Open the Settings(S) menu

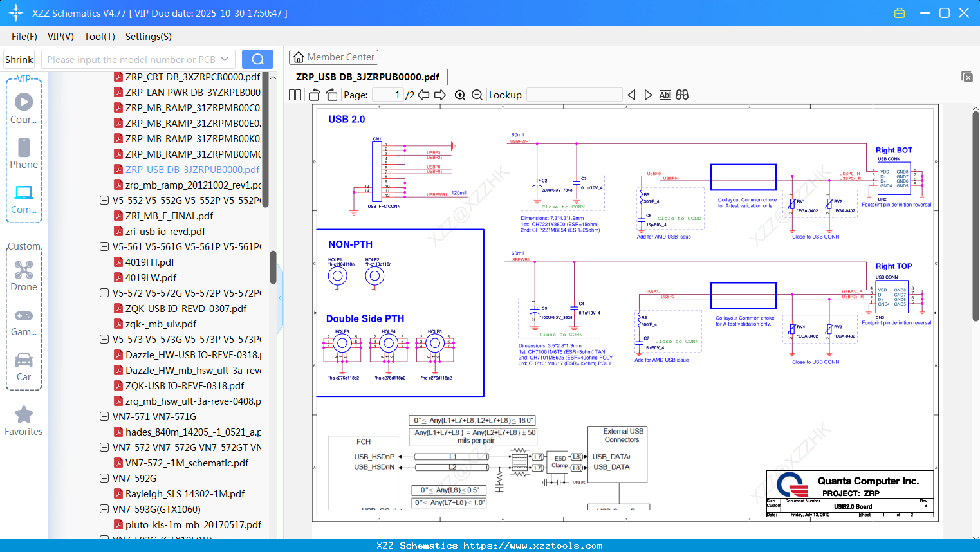pyautogui.click(x=148, y=37)
